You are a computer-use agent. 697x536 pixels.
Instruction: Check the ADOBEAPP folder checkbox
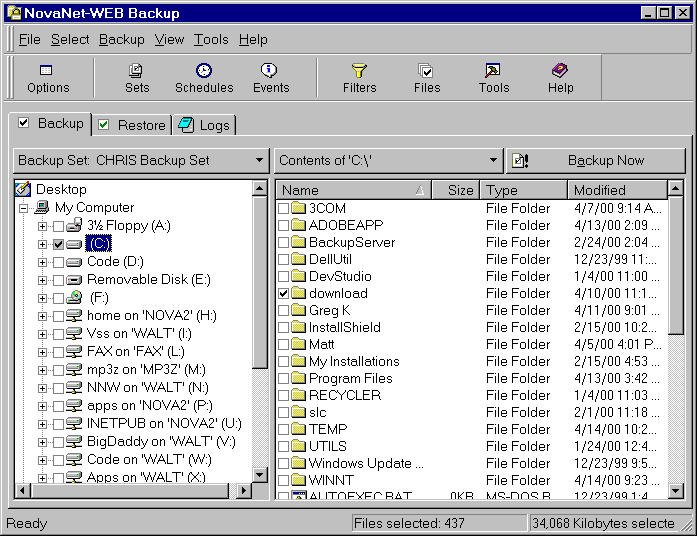point(283,225)
